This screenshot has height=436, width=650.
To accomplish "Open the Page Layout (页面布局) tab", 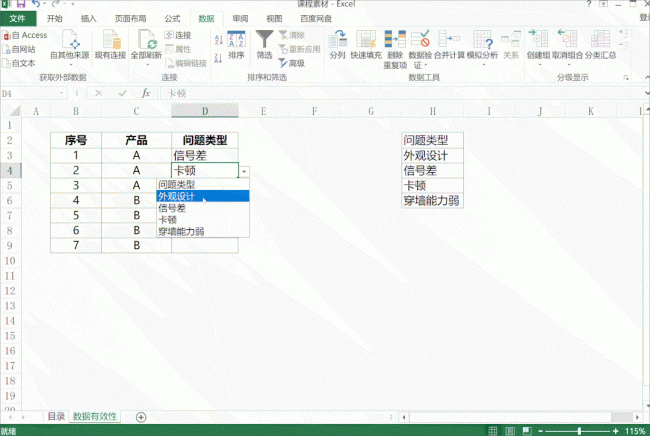I will [x=131, y=19].
